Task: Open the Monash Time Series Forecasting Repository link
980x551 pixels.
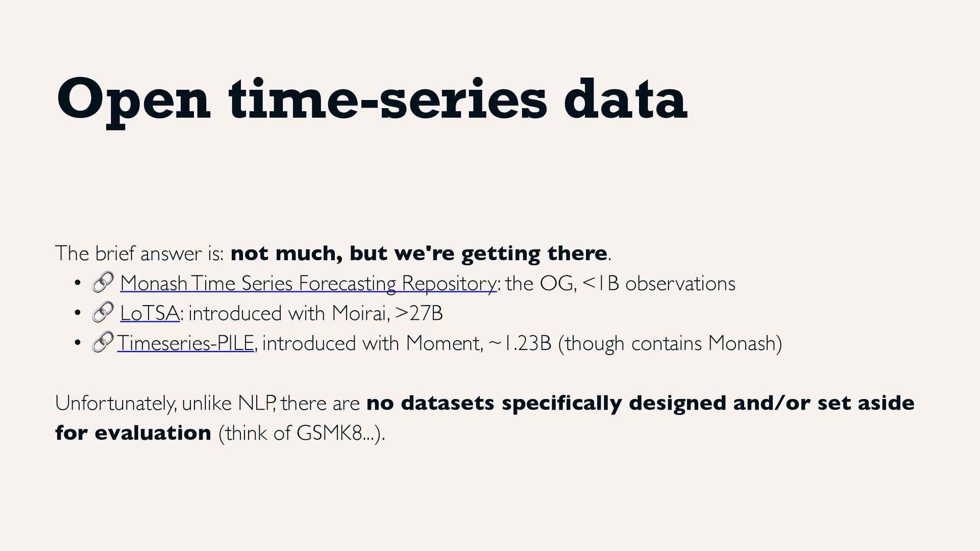Action: pyautogui.click(x=308, y=284)
